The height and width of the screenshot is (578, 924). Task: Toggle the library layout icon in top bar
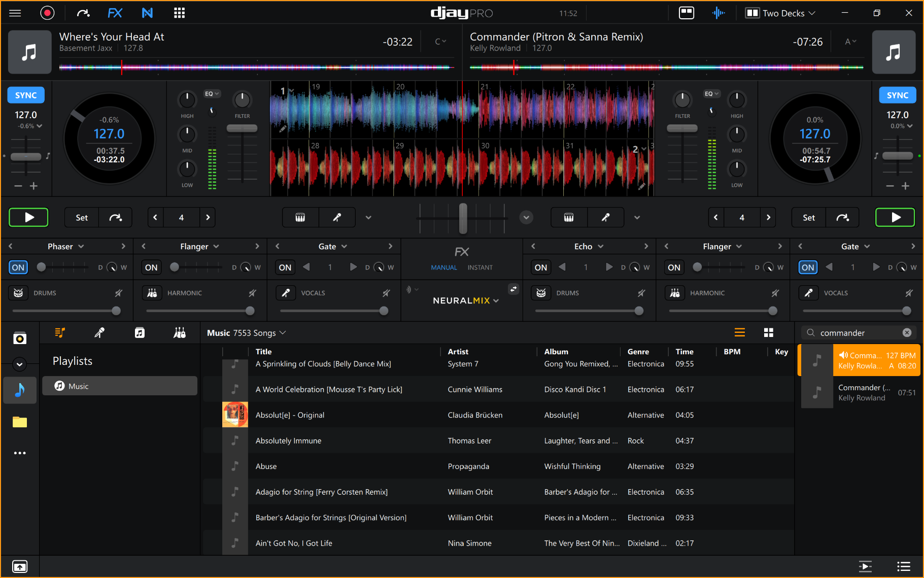(x=687, y=13)
